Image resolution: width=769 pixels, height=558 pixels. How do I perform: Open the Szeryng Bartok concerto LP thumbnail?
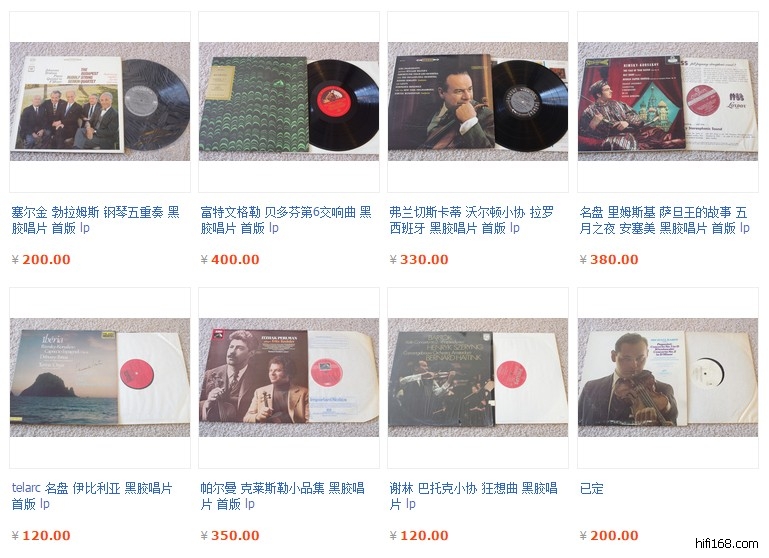click(x=478, y=378)
